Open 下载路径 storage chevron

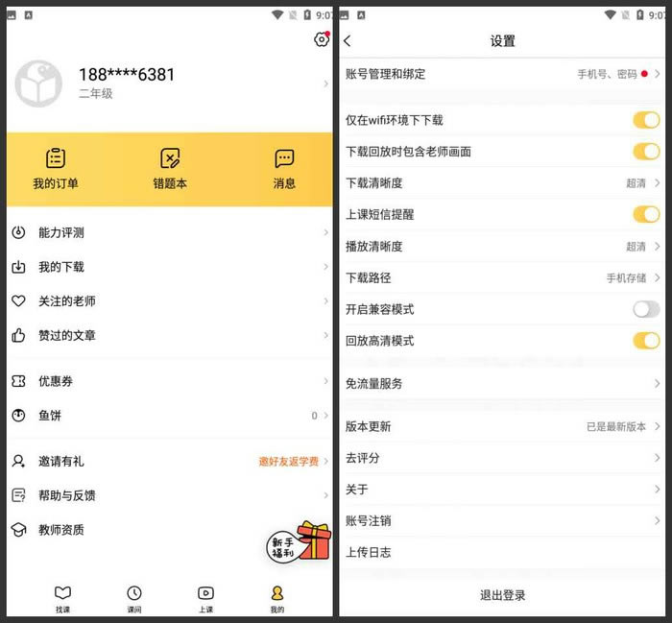(658, 277)
